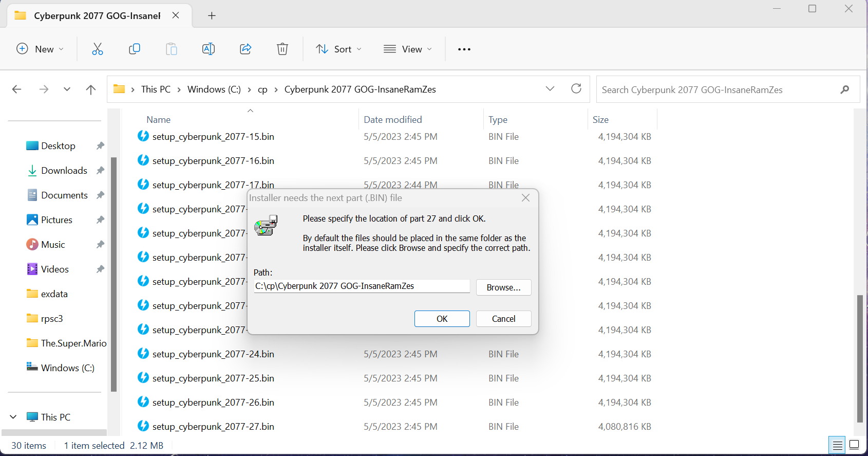Open Desktop in the sidebar
Viewport: 868px width, 456px height.
pyautogui.click(x=58, y=146)
